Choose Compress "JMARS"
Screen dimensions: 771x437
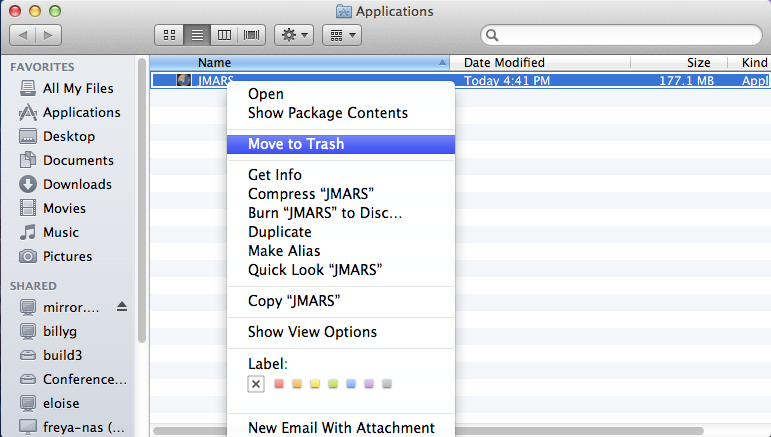click(x=341, y=194)
